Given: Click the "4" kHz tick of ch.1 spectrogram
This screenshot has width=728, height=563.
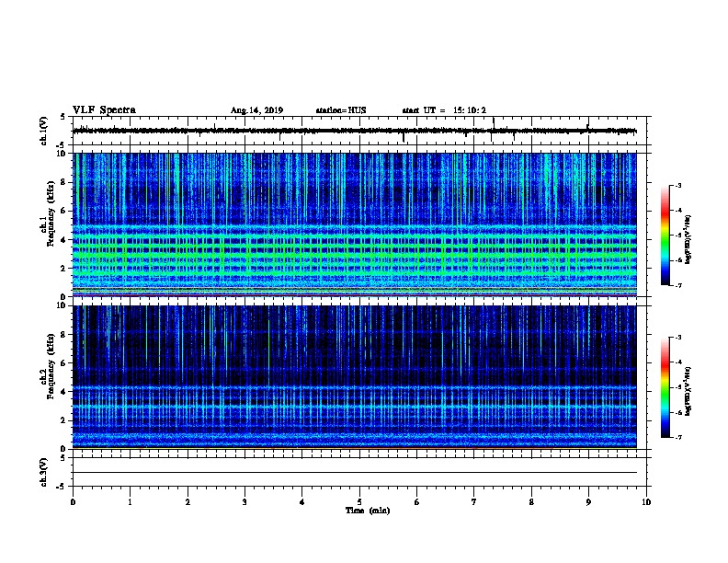Looking at the screenshot, I should [63, 240].
